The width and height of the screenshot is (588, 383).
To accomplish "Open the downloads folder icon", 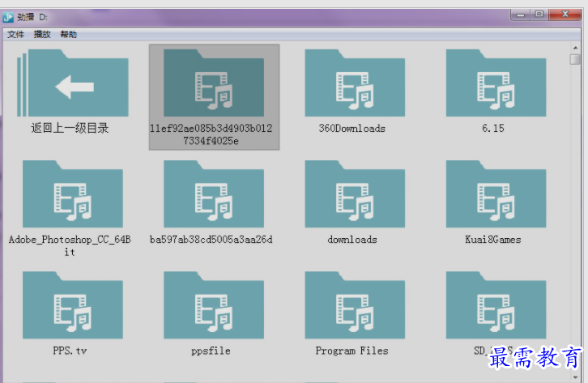I will [x=355, y=194].
